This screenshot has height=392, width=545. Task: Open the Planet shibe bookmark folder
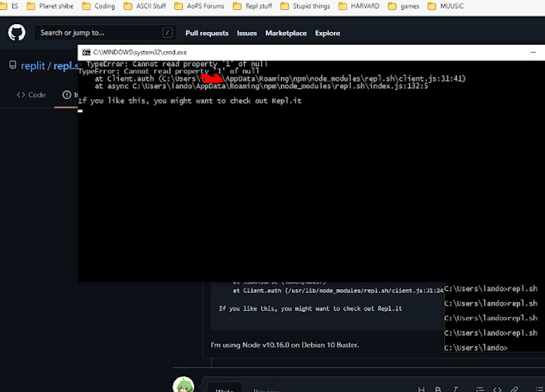point(50,6)
